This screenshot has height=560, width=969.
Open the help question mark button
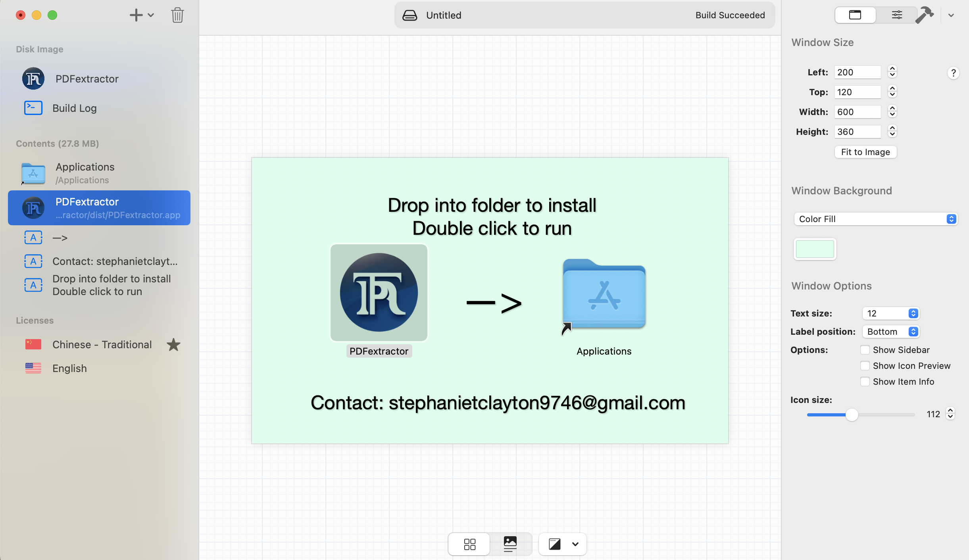[953, 73]
